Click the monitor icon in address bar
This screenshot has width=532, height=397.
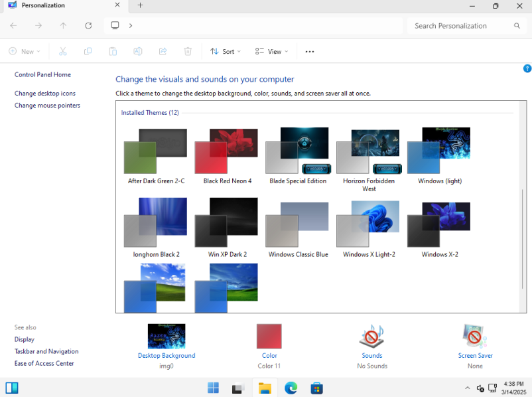(115, 25)
